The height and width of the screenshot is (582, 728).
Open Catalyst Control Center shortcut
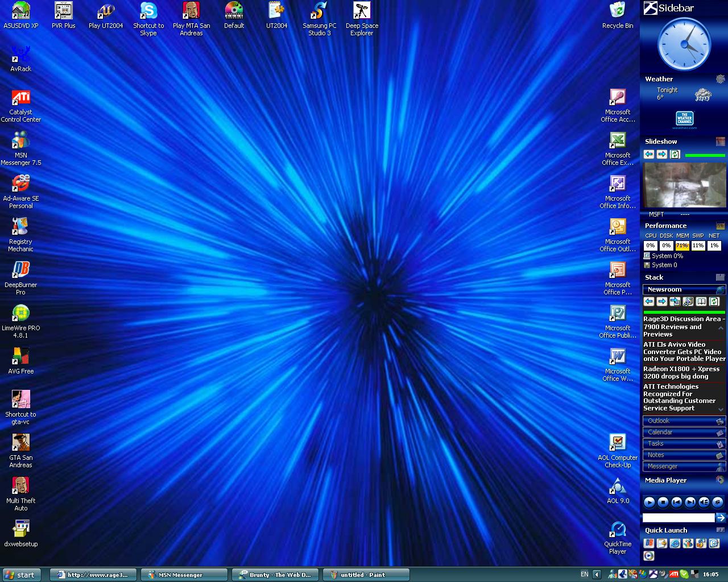21,106
